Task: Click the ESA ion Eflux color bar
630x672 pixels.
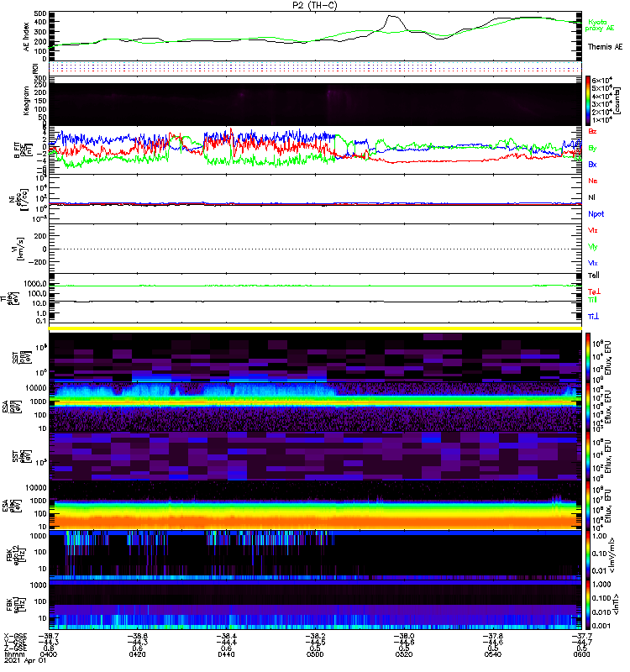Action: (587, 407)
